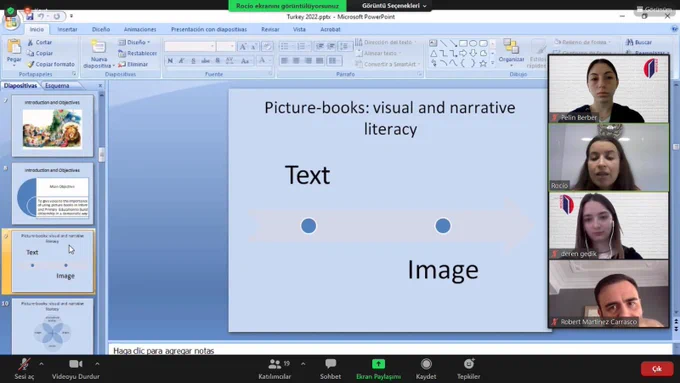Toggle text shadow button

218,61
